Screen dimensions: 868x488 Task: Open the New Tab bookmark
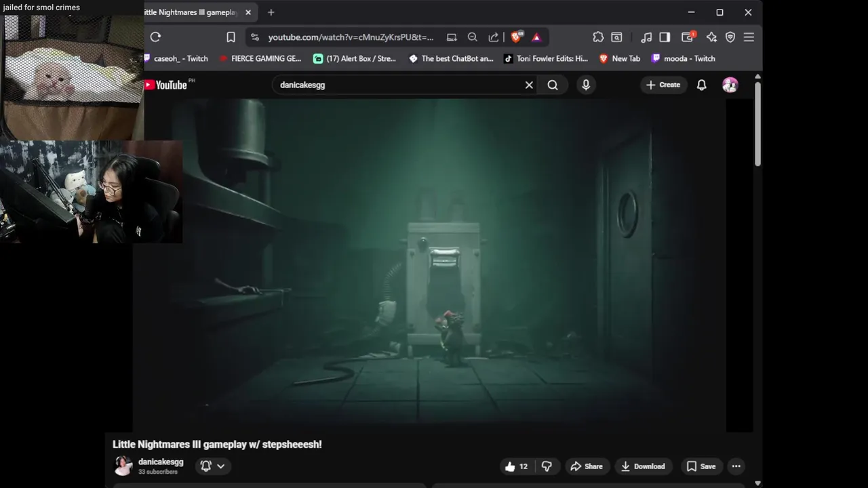tap(620, 58)
